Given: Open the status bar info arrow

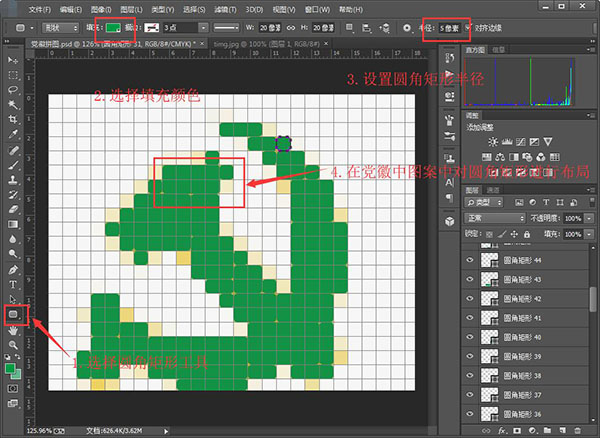Looking at the screenshot, I should (166, 431).
